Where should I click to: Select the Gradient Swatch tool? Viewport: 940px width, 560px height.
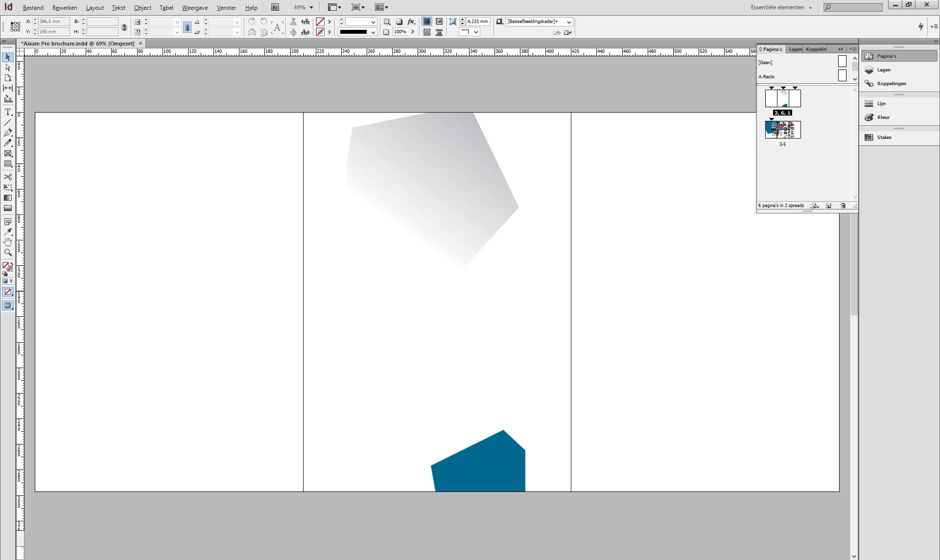[8, 198]
